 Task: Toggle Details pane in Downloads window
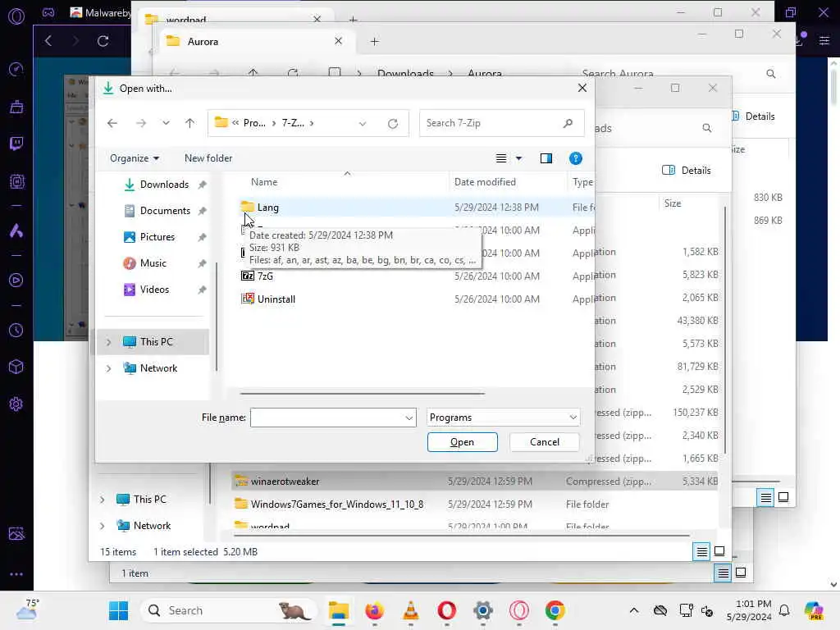tap(687, 171)
